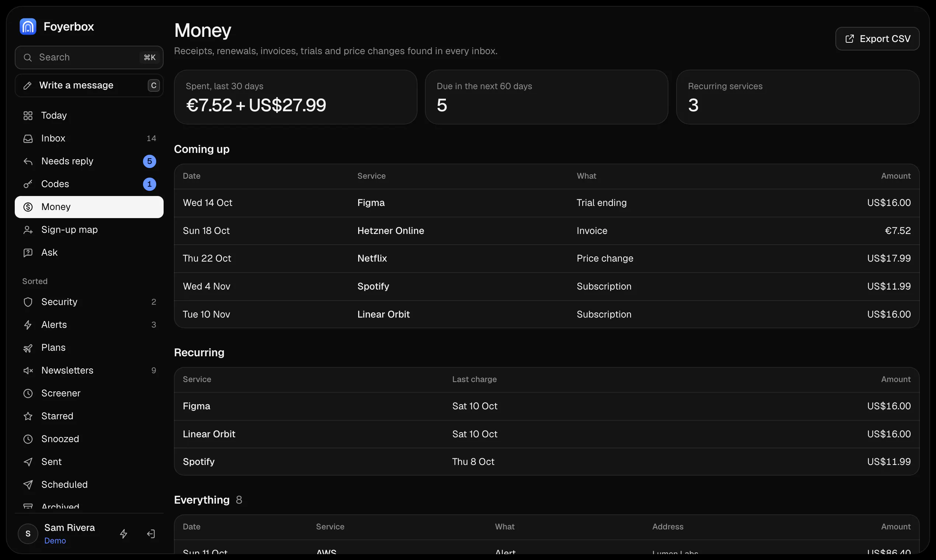This screenshot has width=936, height=560.
Task: Click the Starred star icon
Action: tap(28, 416)
